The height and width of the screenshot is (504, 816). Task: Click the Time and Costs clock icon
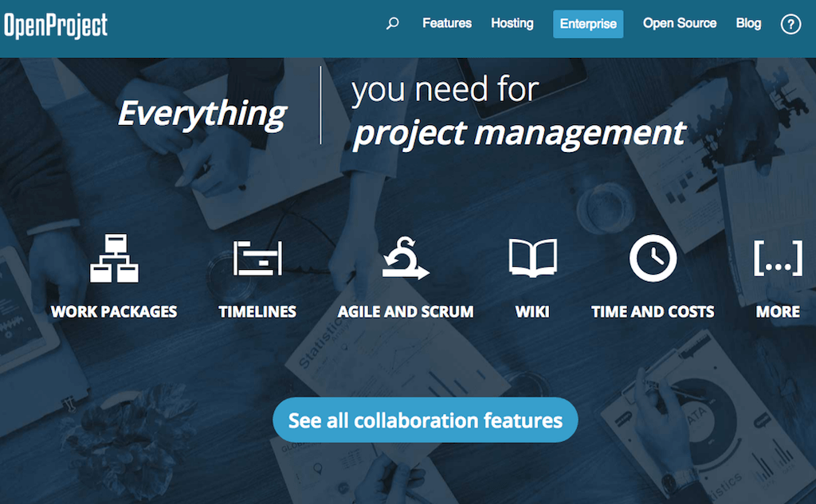pos(653,259)
